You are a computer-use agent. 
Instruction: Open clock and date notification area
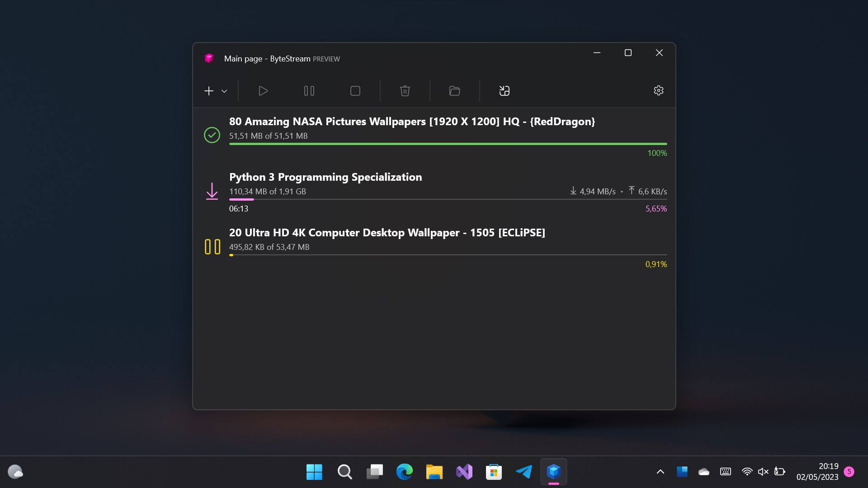817,472
